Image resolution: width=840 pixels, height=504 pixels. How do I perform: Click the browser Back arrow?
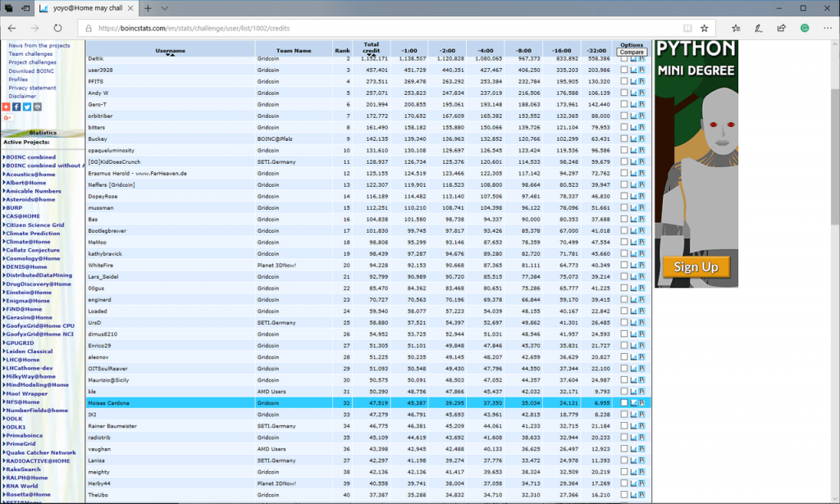pos(11,29)
